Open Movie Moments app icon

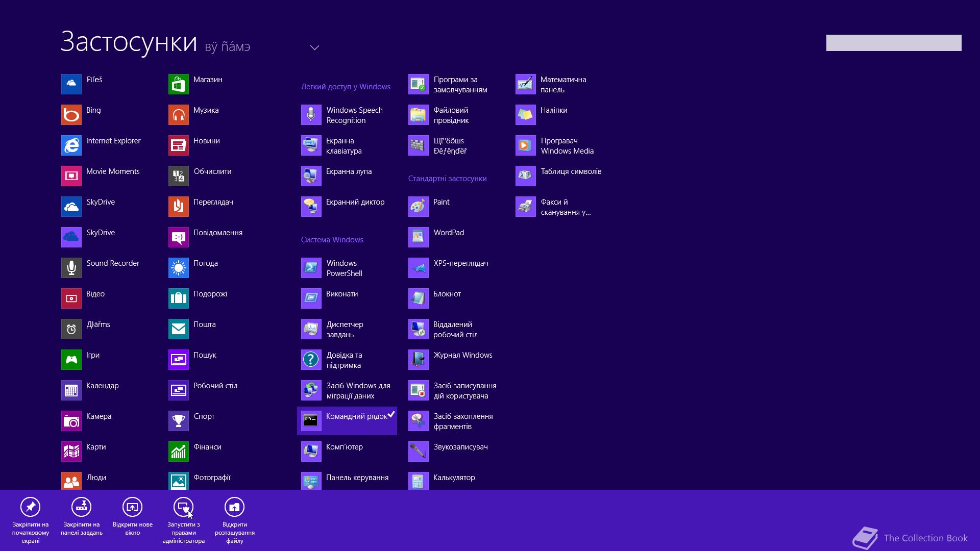(x=71, y=176)
